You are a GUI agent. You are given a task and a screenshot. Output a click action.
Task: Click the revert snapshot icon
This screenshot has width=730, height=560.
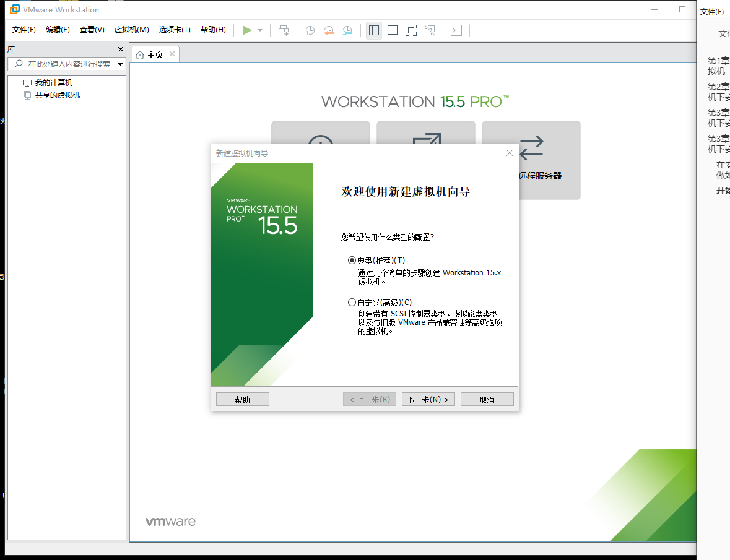329,31
